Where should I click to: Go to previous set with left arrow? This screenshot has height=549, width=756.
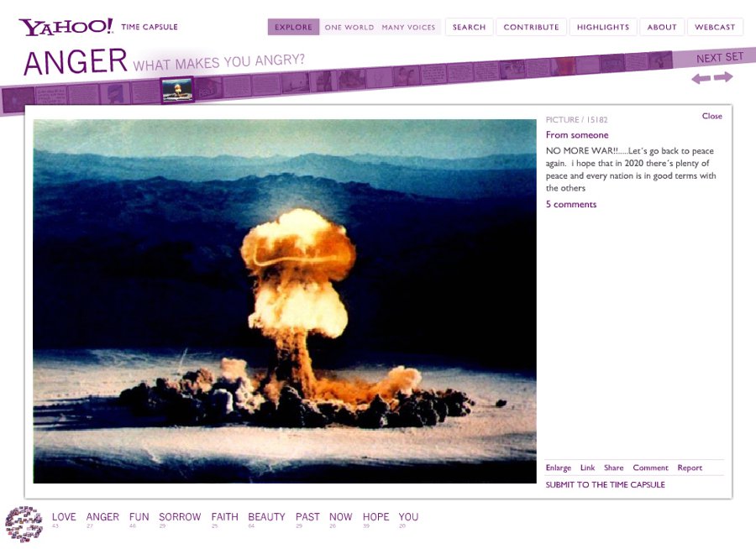pos(701,78)
